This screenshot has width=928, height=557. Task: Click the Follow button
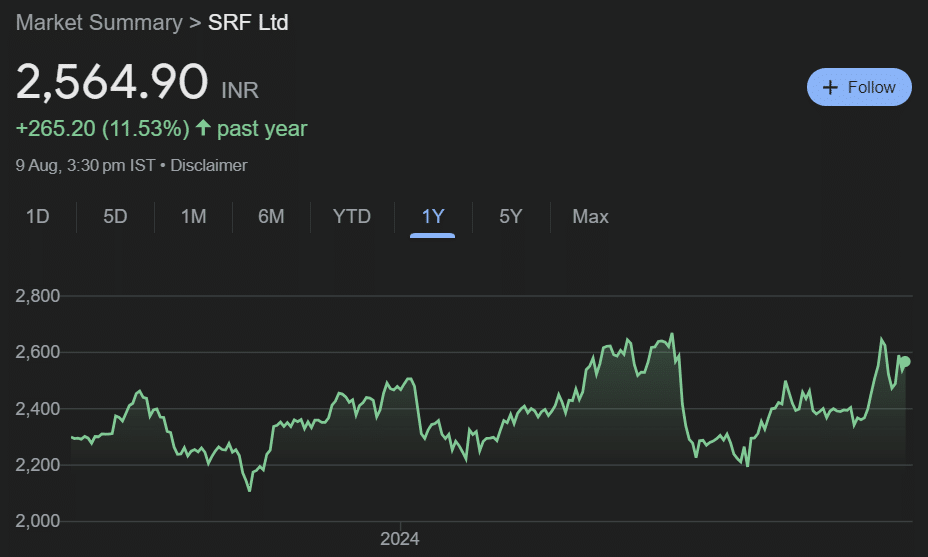pos(859,87)
